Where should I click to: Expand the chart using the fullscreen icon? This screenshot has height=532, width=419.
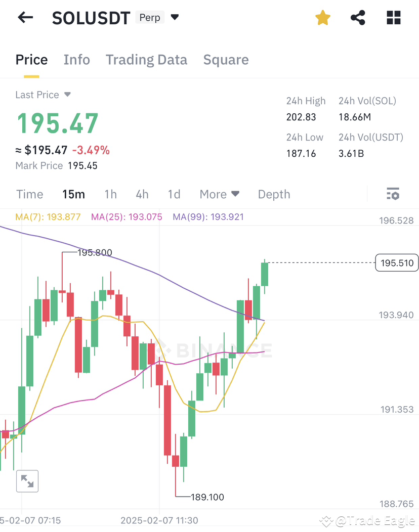coord(27,481)
